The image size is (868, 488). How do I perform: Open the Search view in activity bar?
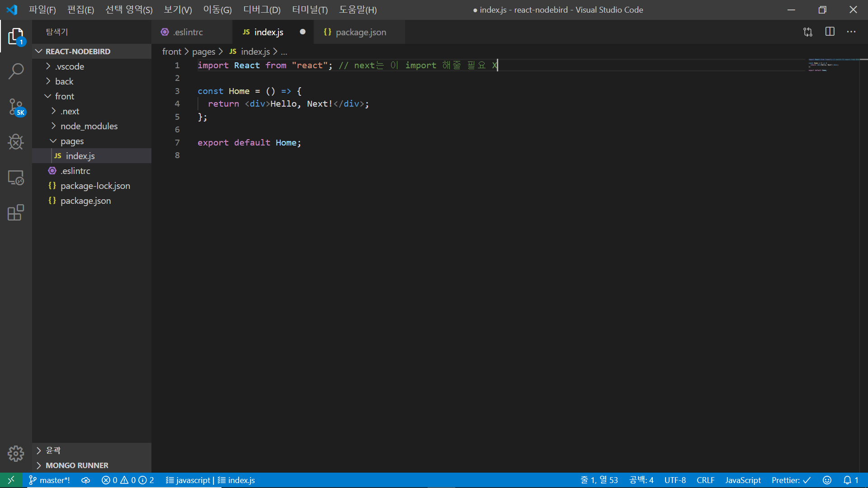pos(16,71)
